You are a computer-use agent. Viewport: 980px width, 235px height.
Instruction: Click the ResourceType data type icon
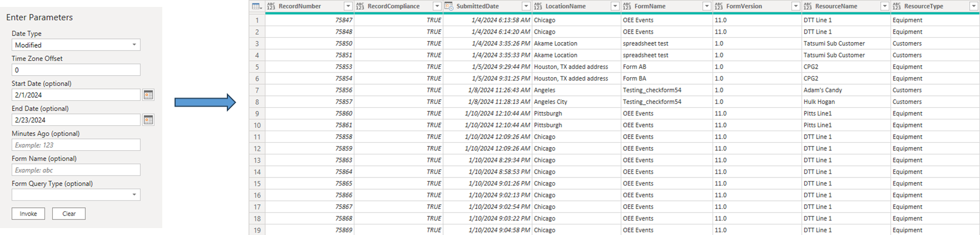897,6
